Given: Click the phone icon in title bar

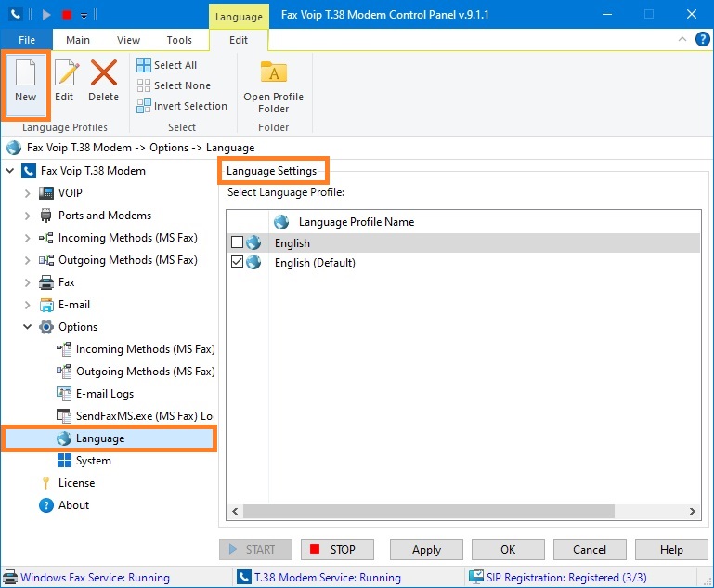Looking at the screenshot, I should 16,15.
